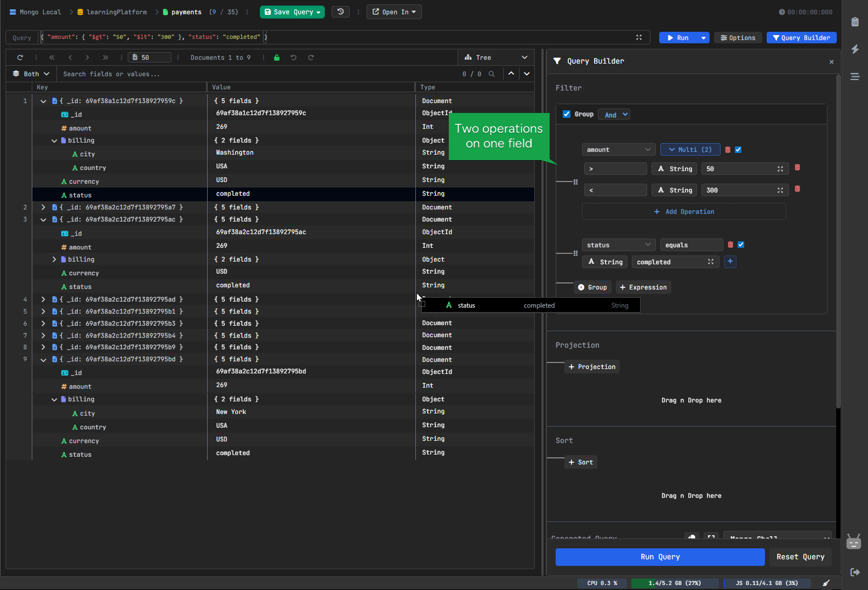Screen dimensions: 868x590
Task: Toggle the Query Builder button
Action: (801, 38)
